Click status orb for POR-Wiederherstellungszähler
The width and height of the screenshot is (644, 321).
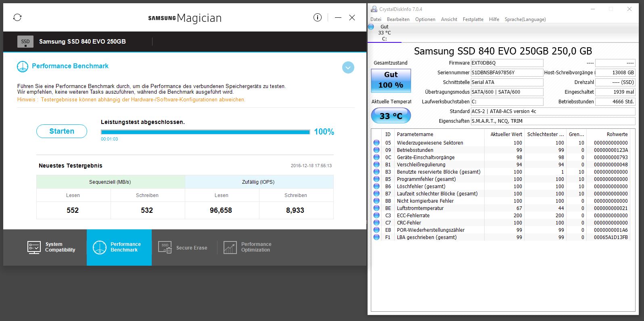pyautogui.click(x=376, y=230)
